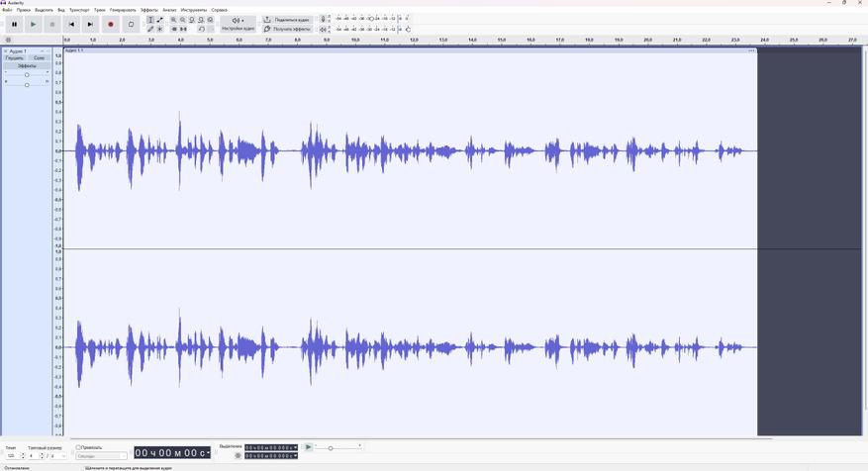Adjust the track pan slider

27,84
